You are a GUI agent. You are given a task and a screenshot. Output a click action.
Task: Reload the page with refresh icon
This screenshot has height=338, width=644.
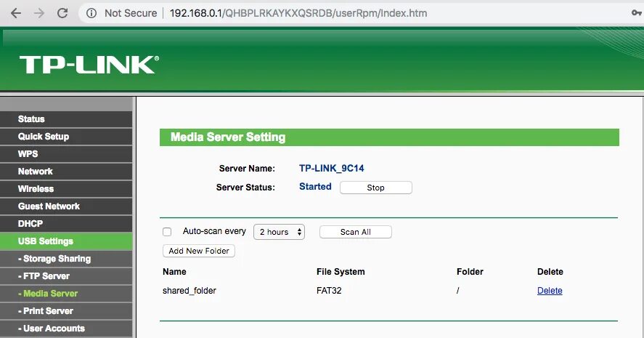[62, 13]
